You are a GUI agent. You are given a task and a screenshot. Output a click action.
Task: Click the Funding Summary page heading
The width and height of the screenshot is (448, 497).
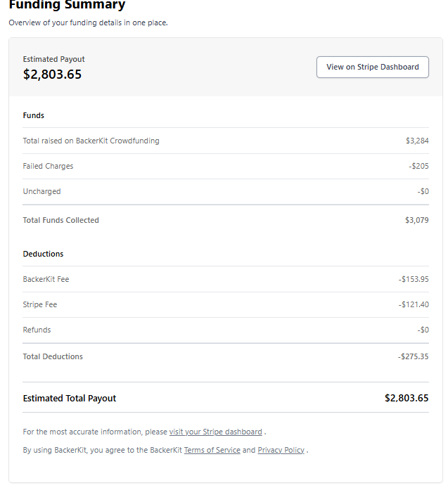[67, 6]
